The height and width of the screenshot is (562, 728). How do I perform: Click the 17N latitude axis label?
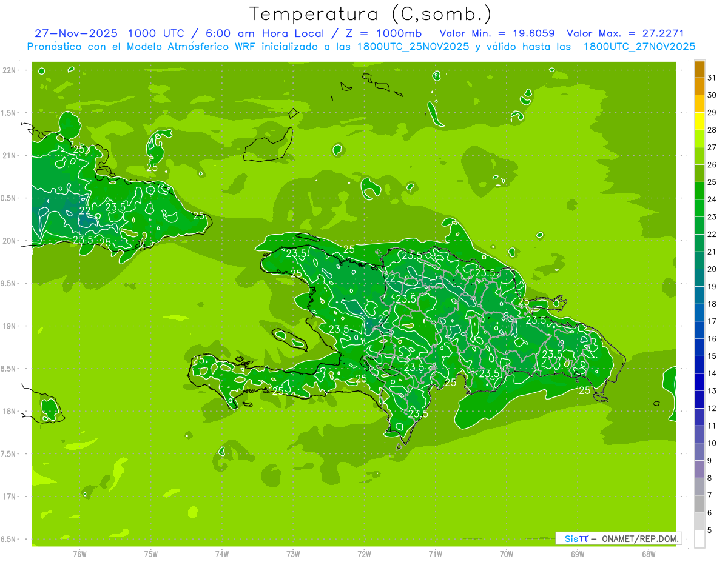pyautogui.click(x=10, y=497)
